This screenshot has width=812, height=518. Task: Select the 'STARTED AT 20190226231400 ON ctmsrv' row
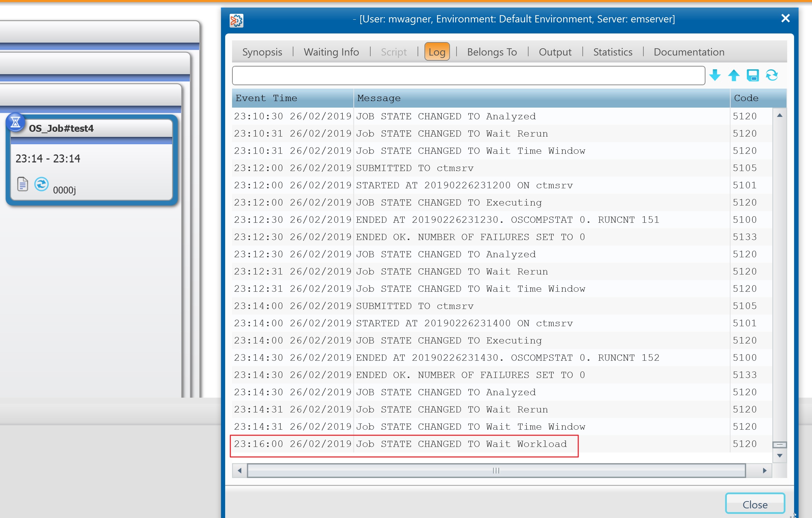(x=502, y=323)
